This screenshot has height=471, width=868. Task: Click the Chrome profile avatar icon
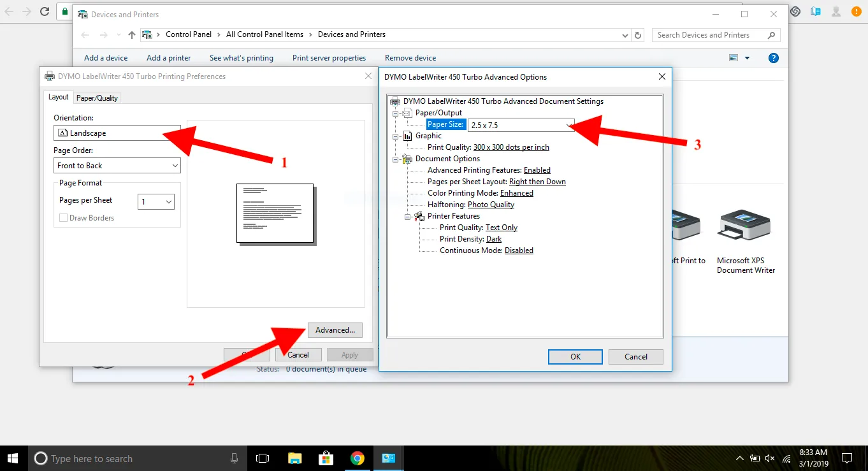coord(836,11)
